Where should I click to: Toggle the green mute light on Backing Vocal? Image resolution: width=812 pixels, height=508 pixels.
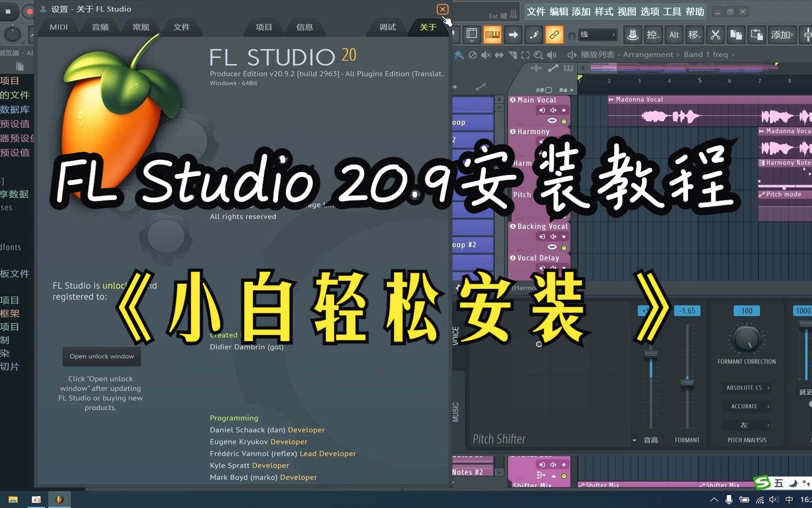coord(564,247)
